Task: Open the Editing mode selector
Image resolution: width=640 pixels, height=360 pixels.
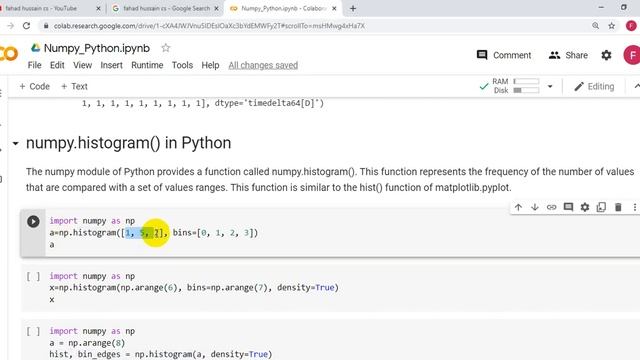Action: pos(594,87)
